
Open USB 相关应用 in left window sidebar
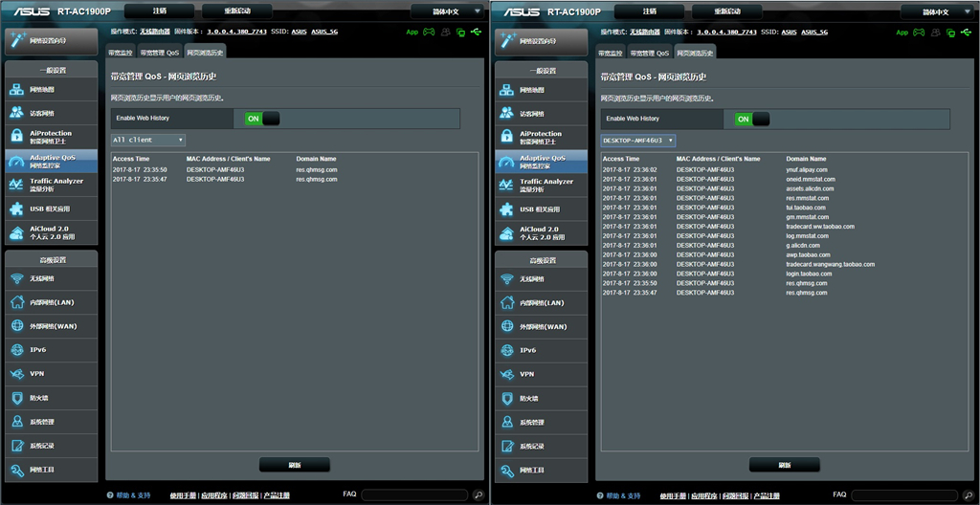click(x=52, y=209)
